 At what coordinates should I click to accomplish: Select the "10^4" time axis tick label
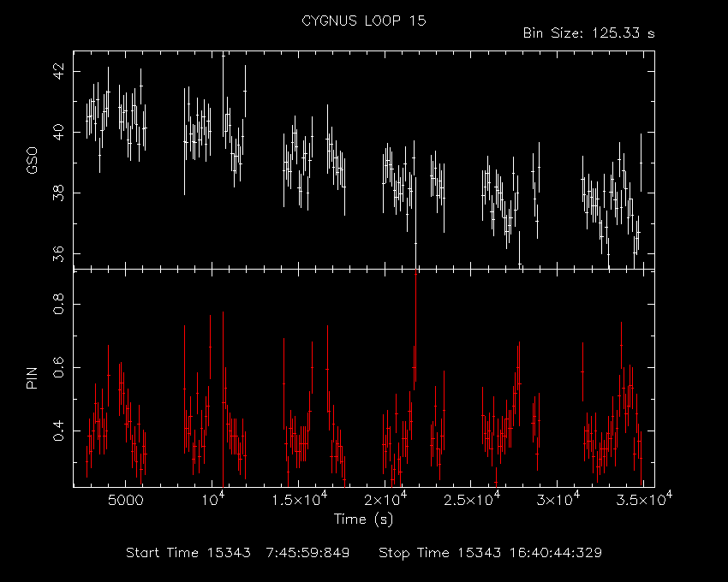point(212,499)
